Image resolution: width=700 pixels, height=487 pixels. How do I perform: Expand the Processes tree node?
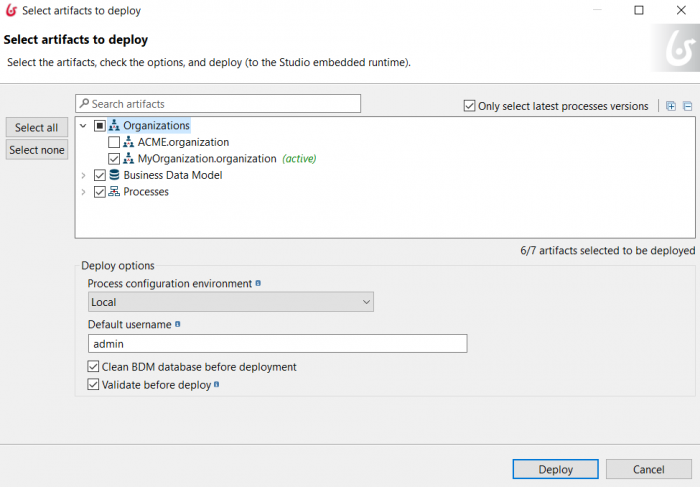(83, 192)
